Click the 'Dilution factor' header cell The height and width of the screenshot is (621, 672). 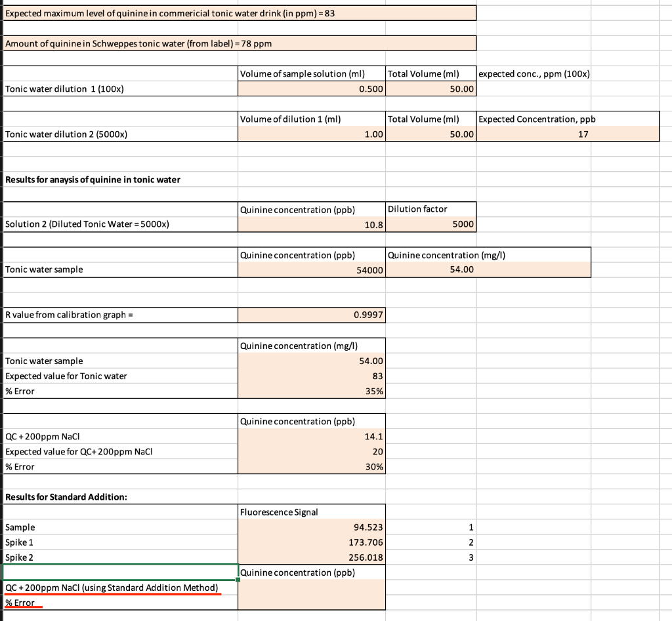coord(430,209)
